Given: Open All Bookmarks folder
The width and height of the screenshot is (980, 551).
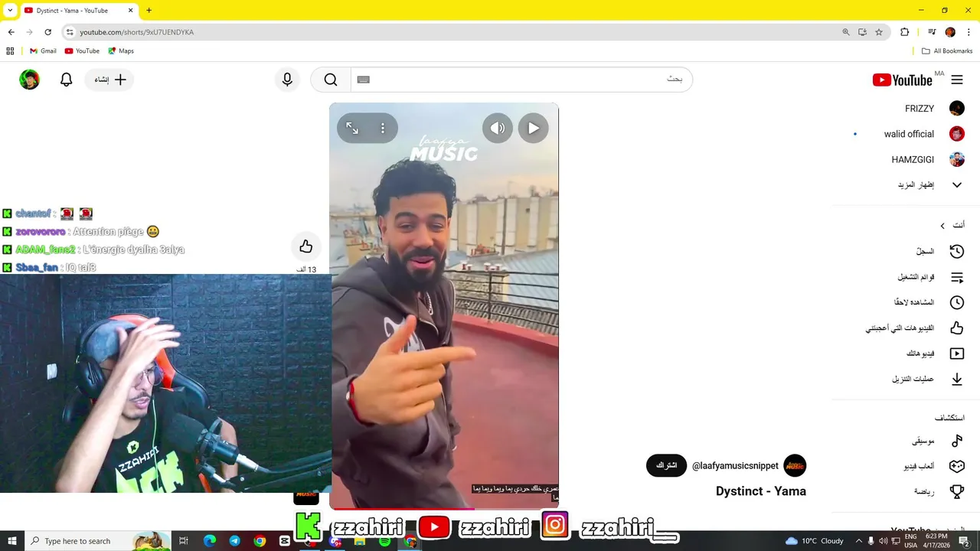Looking at the screenshot, I should pyautogui.click(x=947, y=51).
